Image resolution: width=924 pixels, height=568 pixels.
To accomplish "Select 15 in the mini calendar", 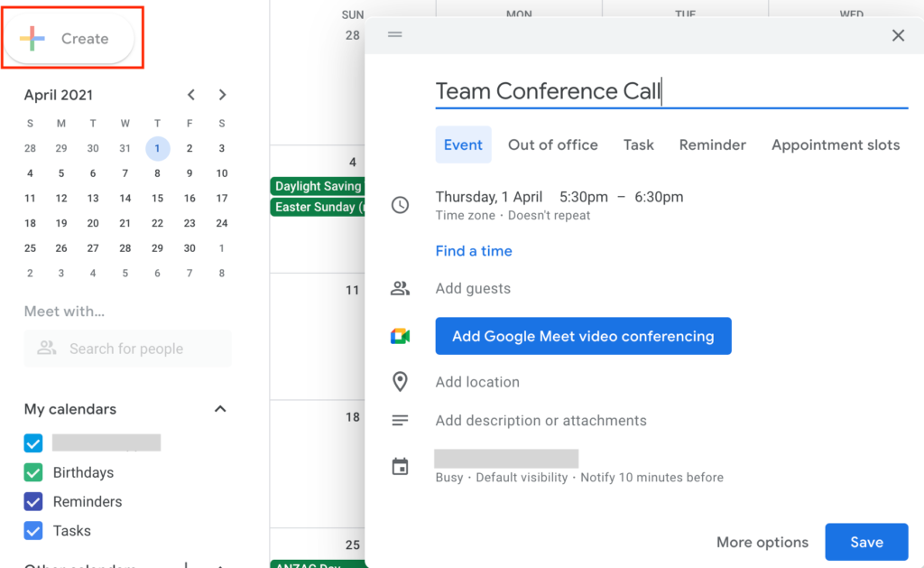I will (157, 198).
